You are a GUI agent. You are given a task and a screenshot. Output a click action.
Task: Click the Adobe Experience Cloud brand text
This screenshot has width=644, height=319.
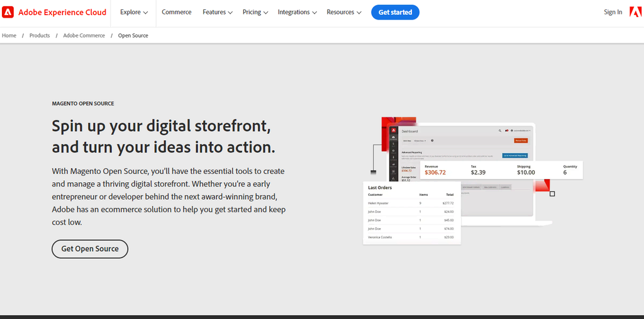tap(62, 13)
